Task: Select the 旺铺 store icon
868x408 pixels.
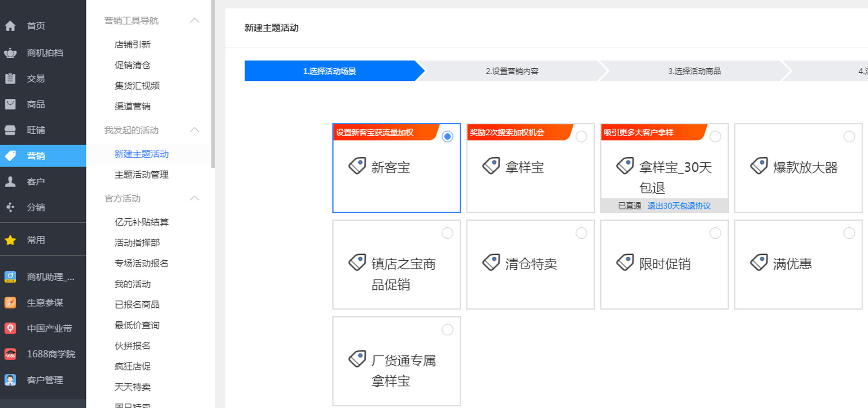Action: coord(10,130)
